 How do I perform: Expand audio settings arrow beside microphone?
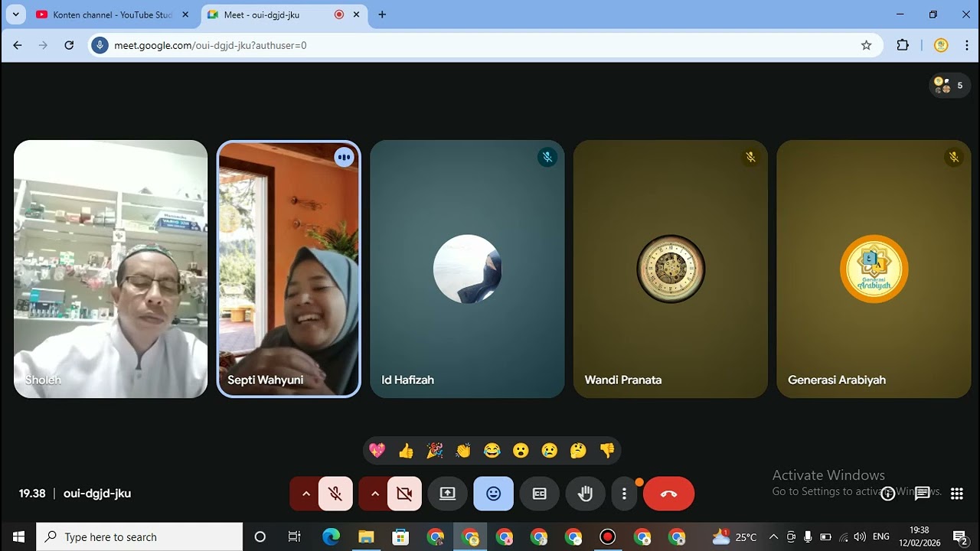305,494
